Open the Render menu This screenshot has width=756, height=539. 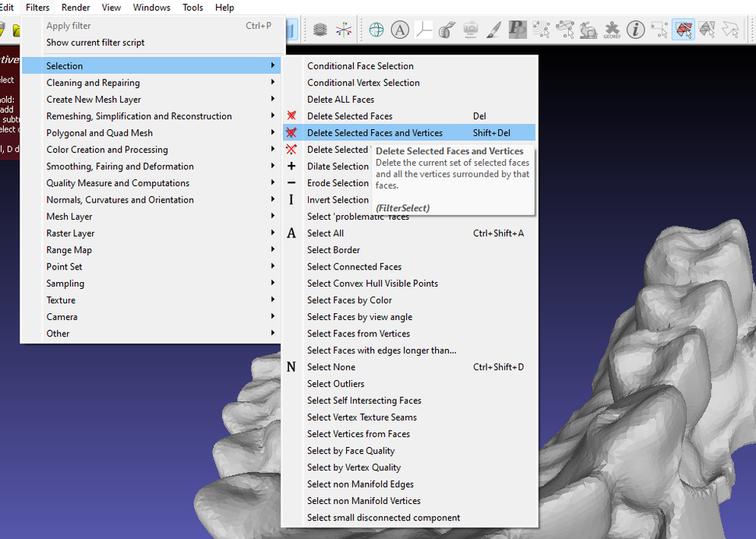[x=76, y=7]
